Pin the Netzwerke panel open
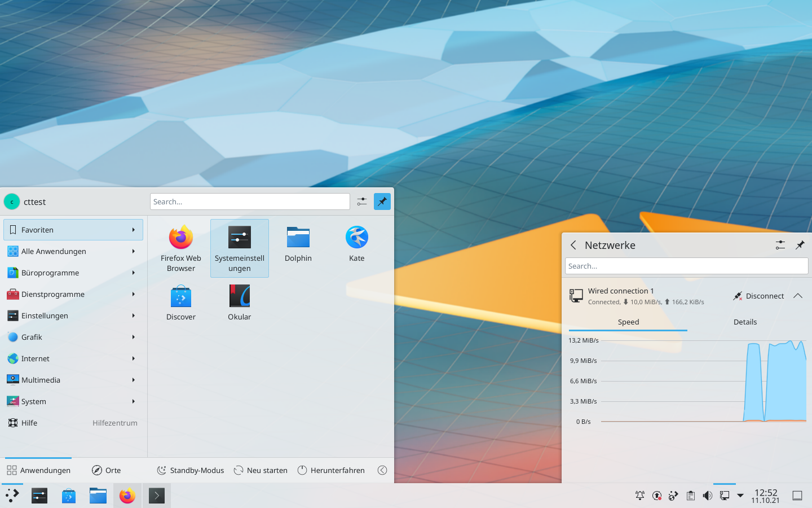Image resolution: width=812 pixels, height=508 pixels. pyautogui.click(x=800, y=245)
